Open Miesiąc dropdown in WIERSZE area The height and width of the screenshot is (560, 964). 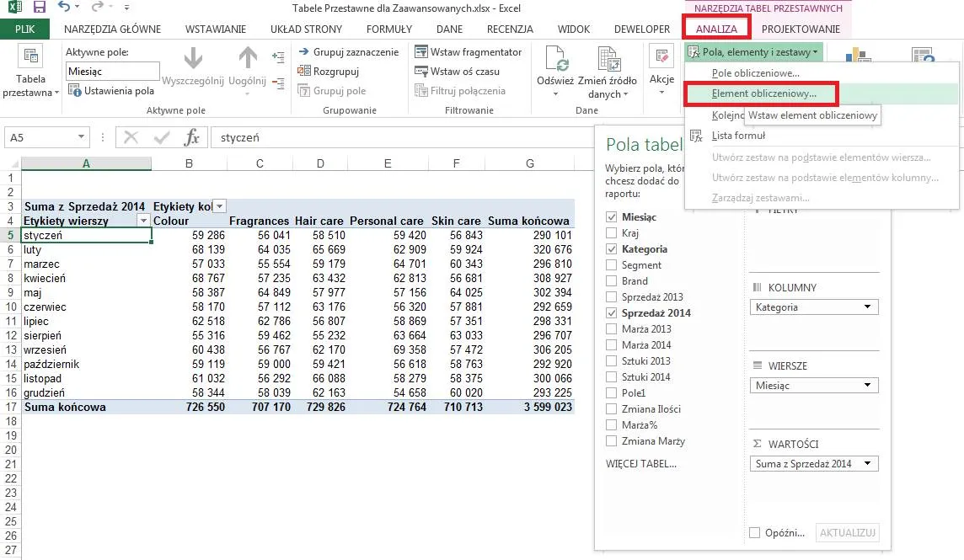(x=867, y=386)
